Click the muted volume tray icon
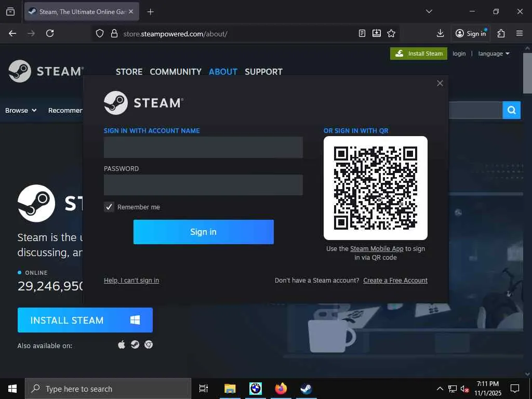The height and width of the screenshot is (399, 532). pos(464,389)
